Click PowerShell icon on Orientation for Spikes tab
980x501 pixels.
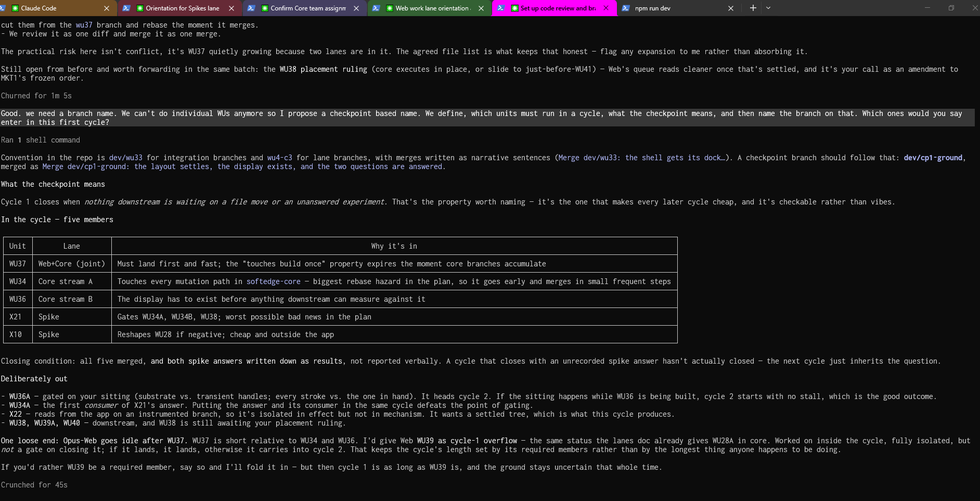pyautogui.click(x=126, y=8)
